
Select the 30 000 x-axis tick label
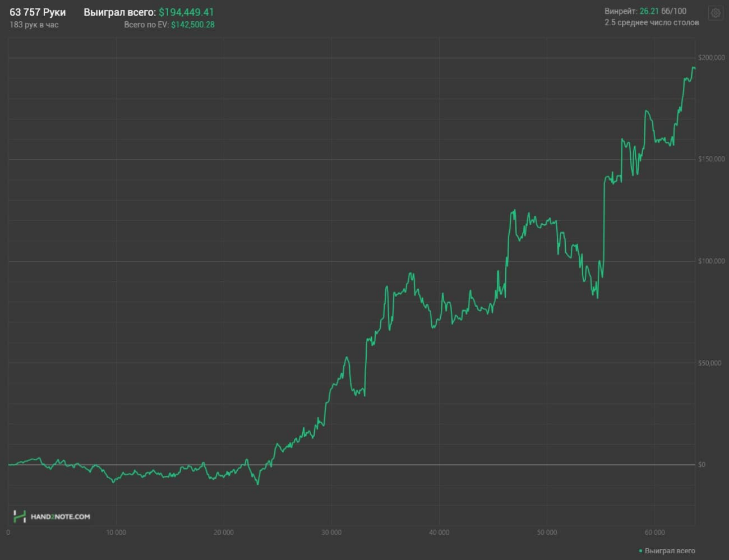[x=331, y=533]
